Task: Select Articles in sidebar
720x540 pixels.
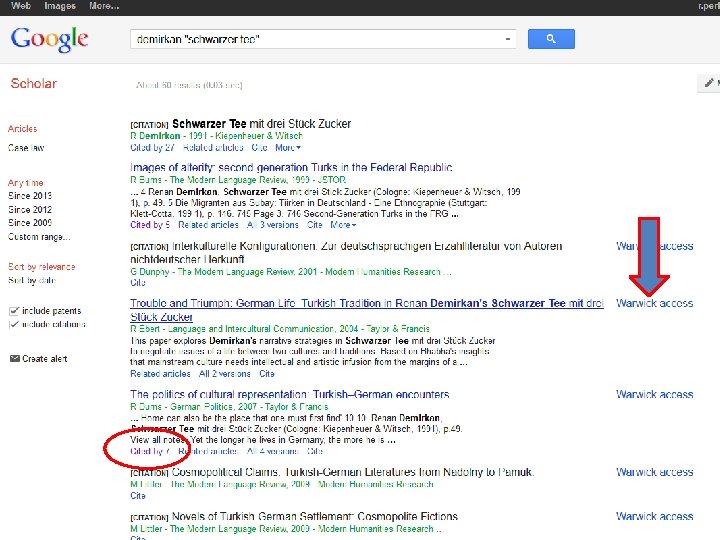Action: click(x=22, y=129)
